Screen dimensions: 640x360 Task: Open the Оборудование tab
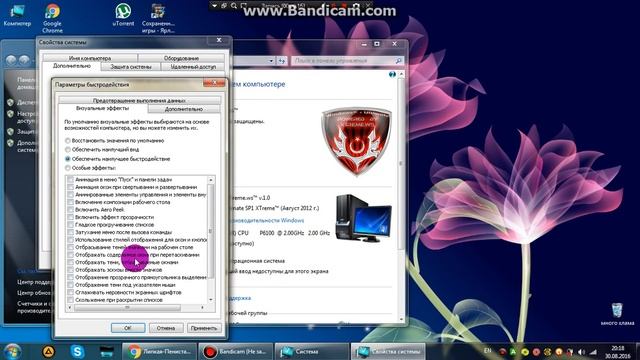[x=181, y=58]
